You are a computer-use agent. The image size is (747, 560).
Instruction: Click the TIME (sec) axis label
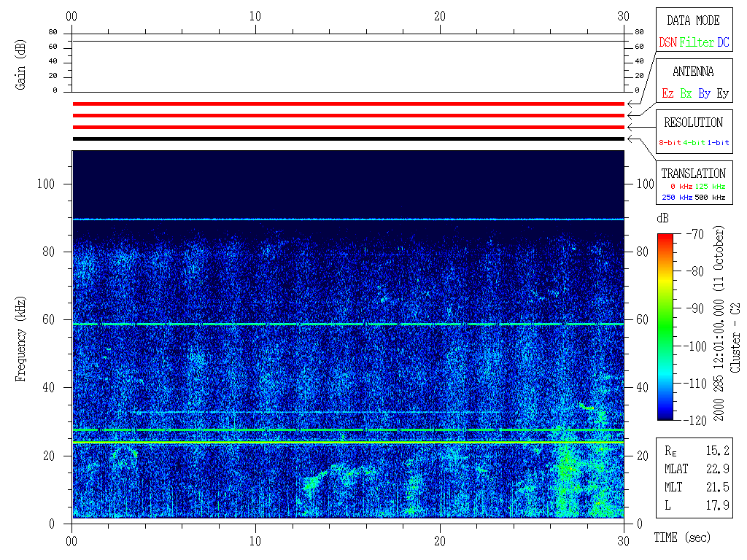pos(681,538)
